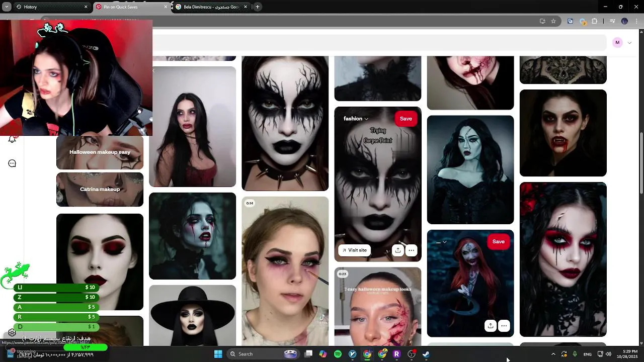Viewport: 644px width, 362px height.
Task: Open the stitched-face woman in black dress pin
Action: 470,170
